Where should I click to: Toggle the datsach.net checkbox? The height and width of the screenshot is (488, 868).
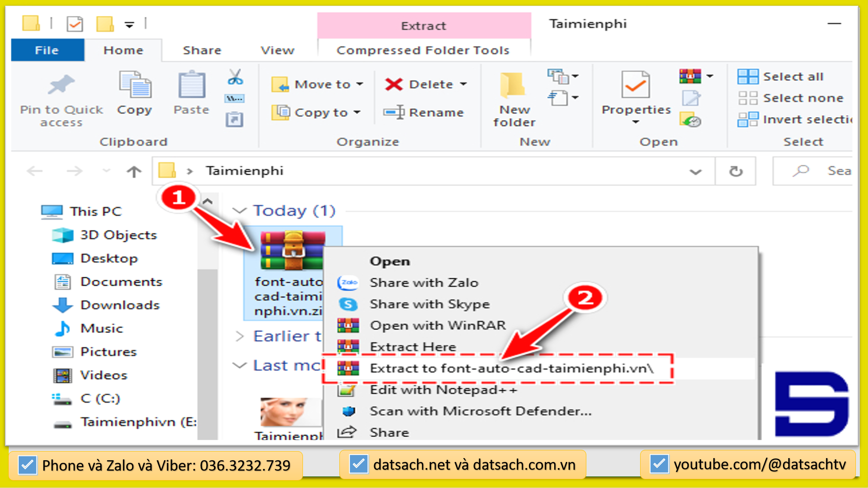click(358, 465)
